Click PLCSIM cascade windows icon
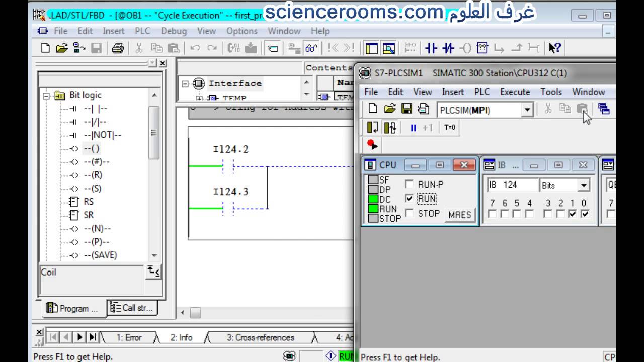Screen dimensions: 644x362 (x=604, y=109)
